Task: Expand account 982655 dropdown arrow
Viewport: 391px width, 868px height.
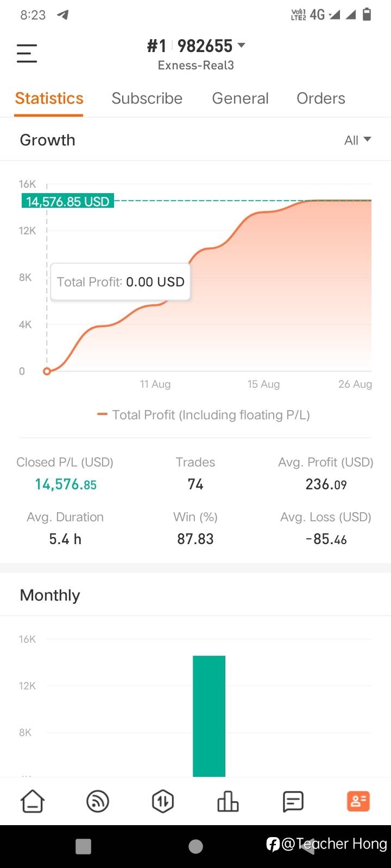Action: (x=242, y=46)
